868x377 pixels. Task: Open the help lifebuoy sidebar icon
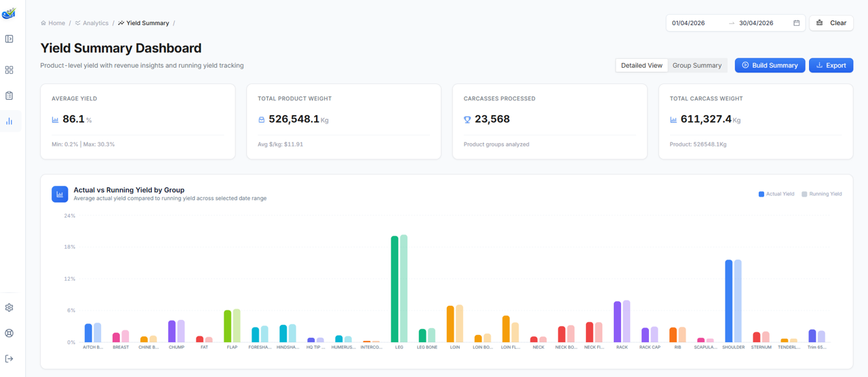tap(9, 334)
